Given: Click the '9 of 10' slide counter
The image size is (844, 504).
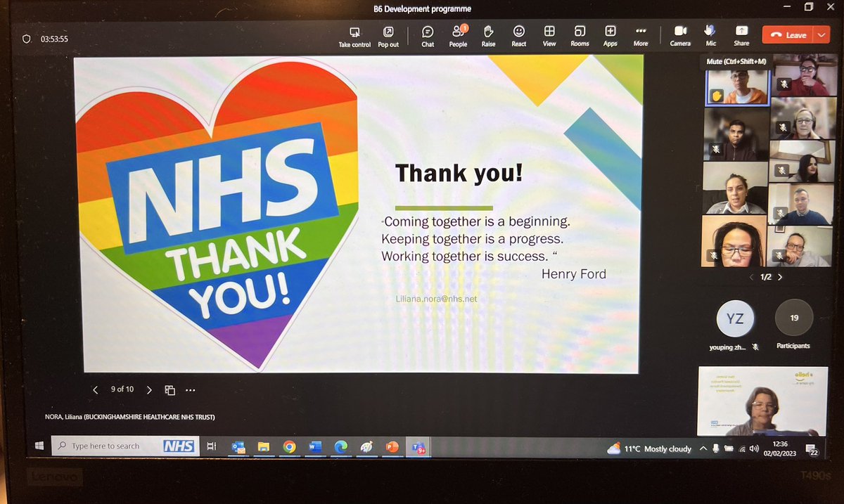Looking at the screenshot, I should (x=122, y=389).
